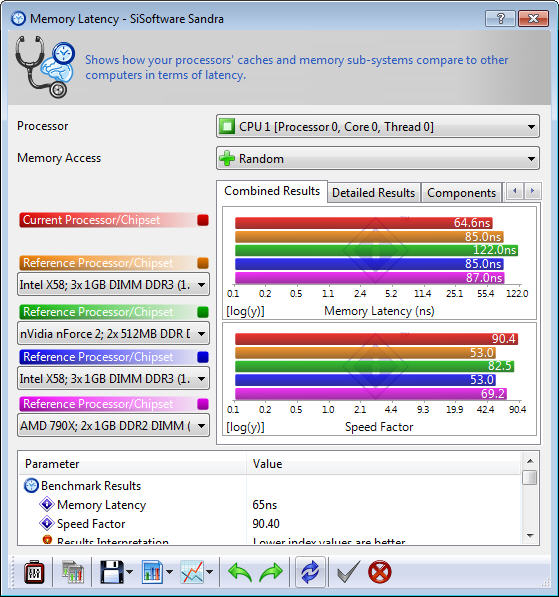Click the orange Reference Processor/Chipset label
This screenshot has width=559, height=597.
98,263
